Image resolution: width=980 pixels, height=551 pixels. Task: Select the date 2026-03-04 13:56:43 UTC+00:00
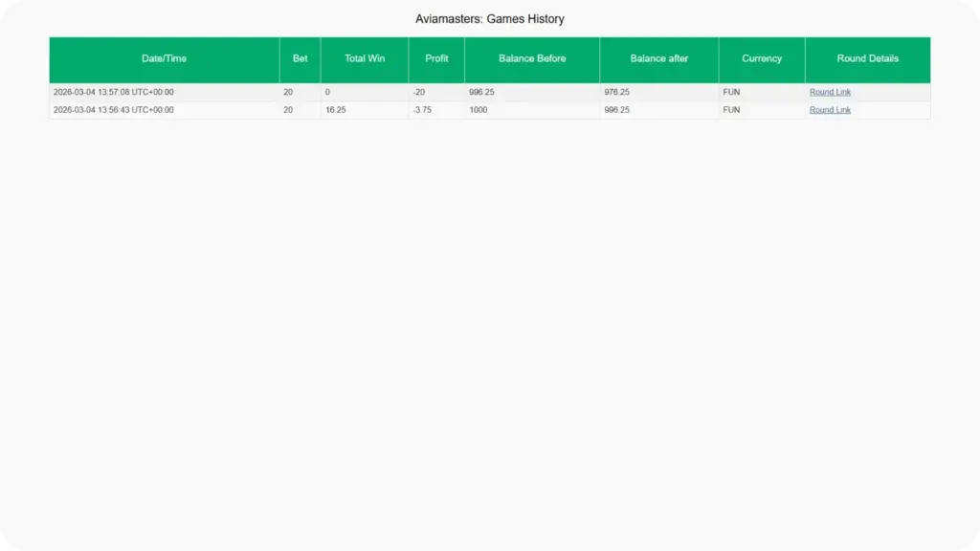[114, 110]
